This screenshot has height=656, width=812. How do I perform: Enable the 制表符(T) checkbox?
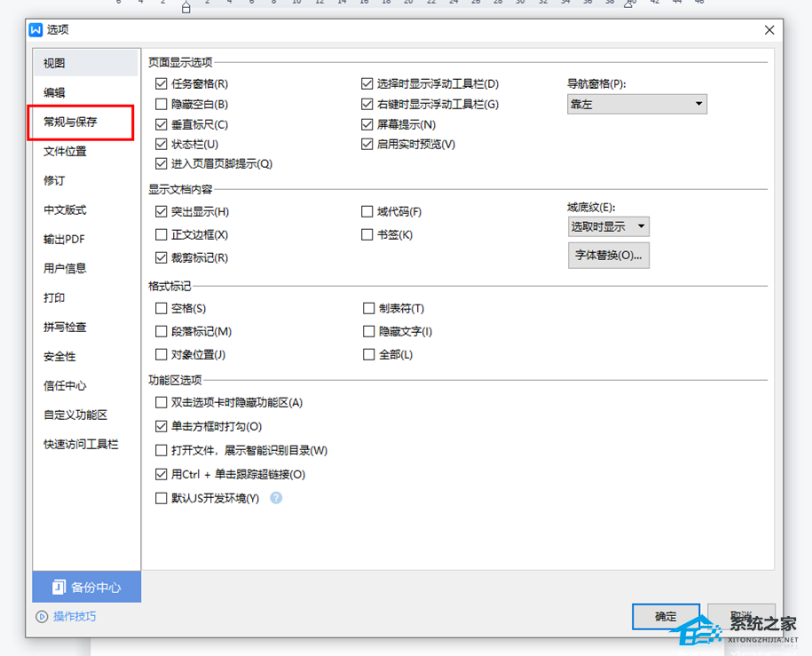tap(368, 308)
